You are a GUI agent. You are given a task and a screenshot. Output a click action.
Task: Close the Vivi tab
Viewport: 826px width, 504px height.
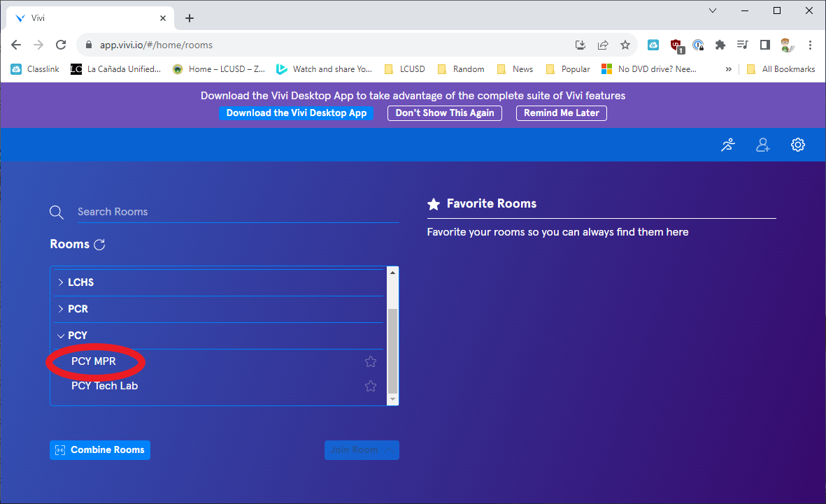(x=163, y=18)
